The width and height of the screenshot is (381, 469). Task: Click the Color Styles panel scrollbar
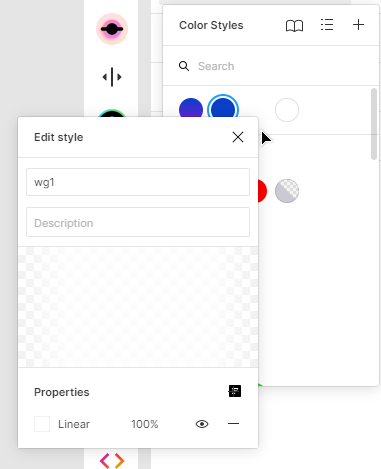click(374, 124)
